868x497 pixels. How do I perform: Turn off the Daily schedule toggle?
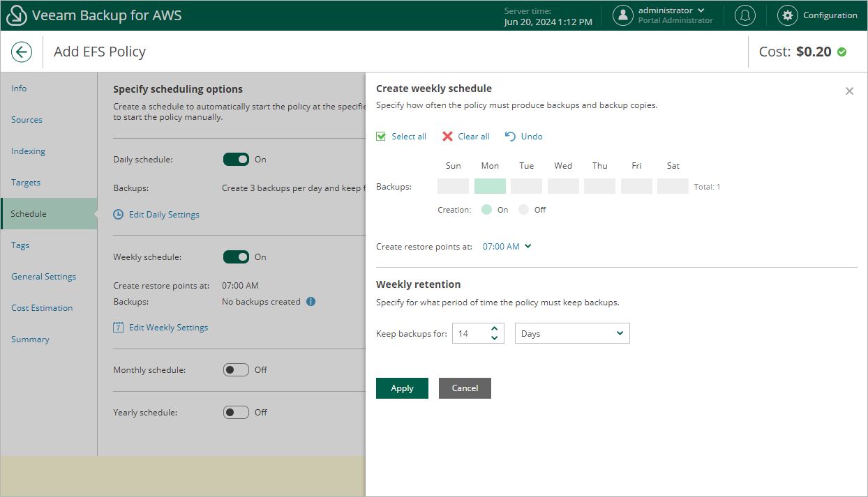click(236, 159)
